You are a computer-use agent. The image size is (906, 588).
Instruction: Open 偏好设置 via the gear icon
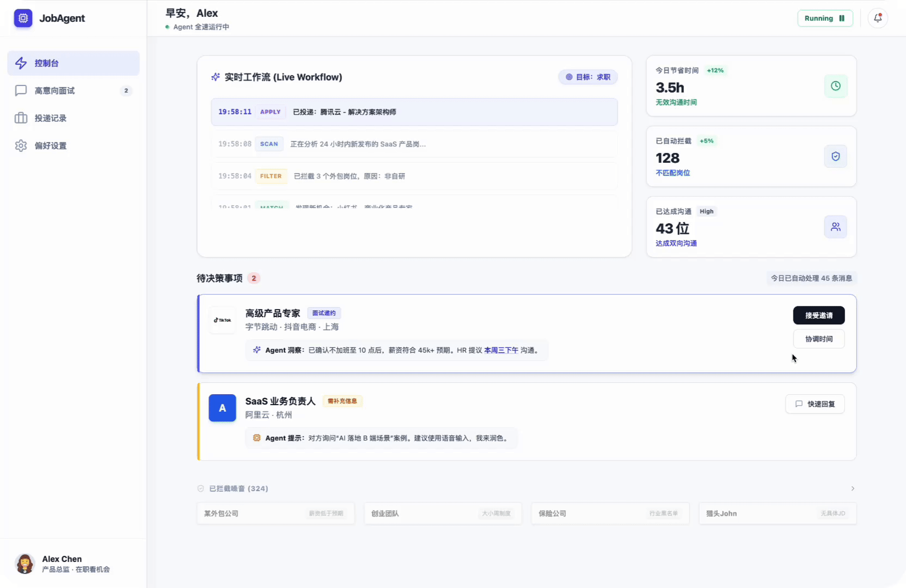click(21, 145)
